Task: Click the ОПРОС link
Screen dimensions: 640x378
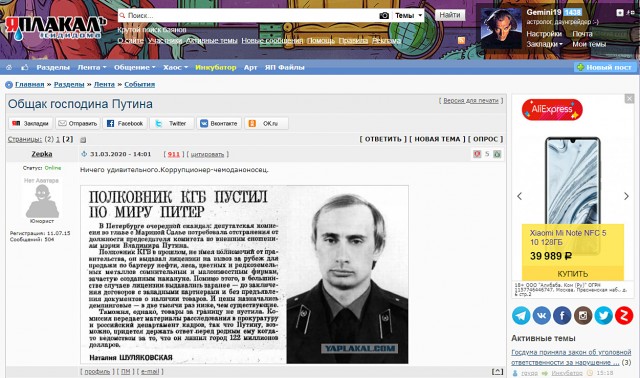Action: point(485,139)
